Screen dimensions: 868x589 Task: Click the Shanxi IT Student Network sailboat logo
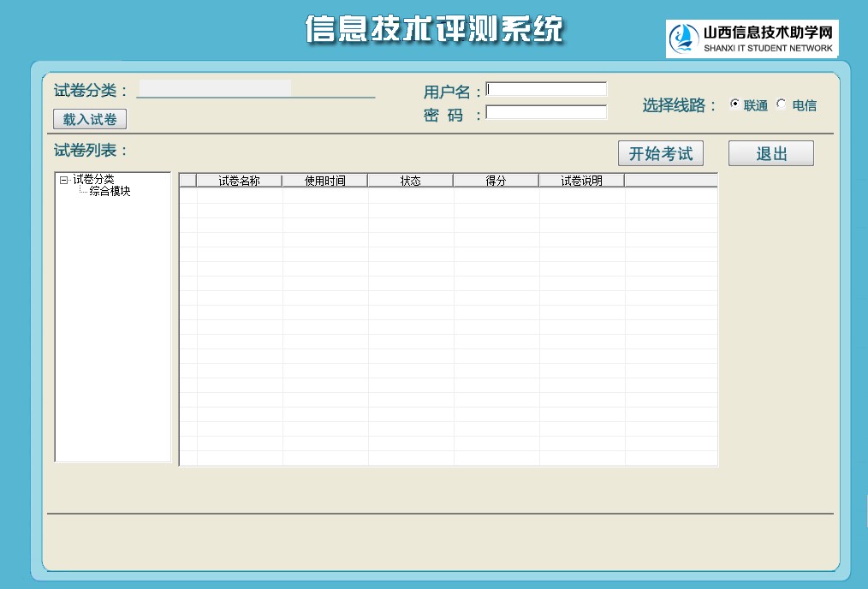(x=686, y=39)
